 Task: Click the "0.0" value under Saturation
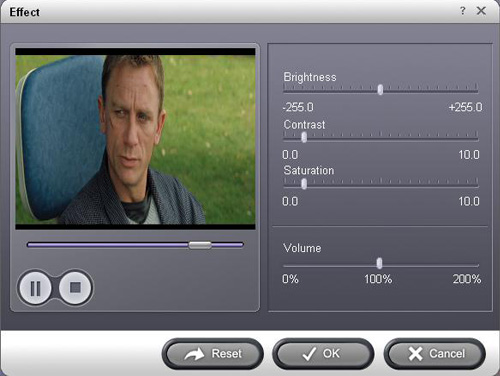[x=290, y=201]
